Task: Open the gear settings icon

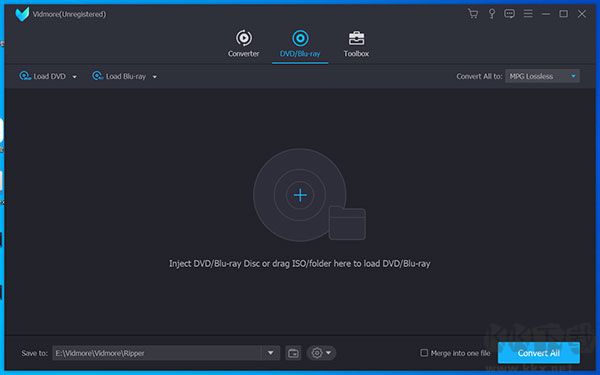Action: coord(317,353)
